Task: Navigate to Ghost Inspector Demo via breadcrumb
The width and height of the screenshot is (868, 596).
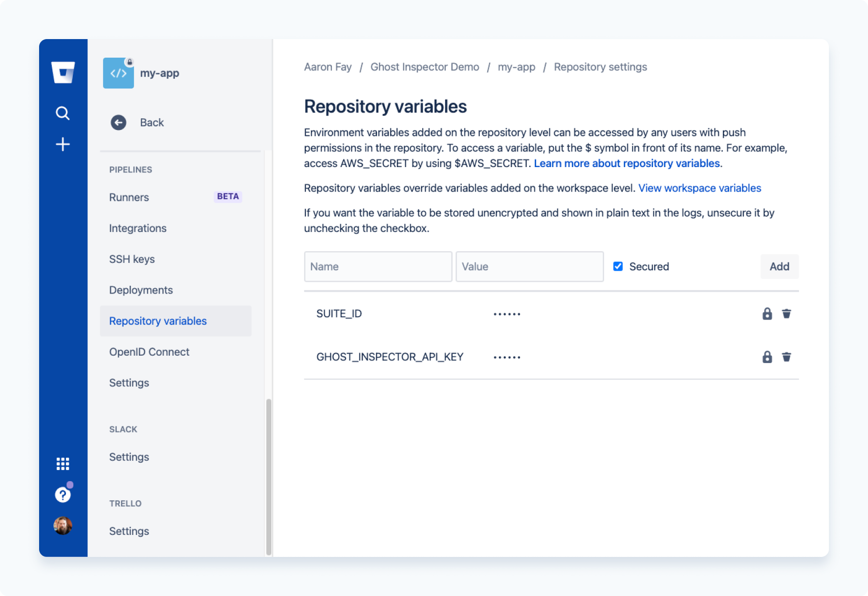Action: (x=425, y=67)
